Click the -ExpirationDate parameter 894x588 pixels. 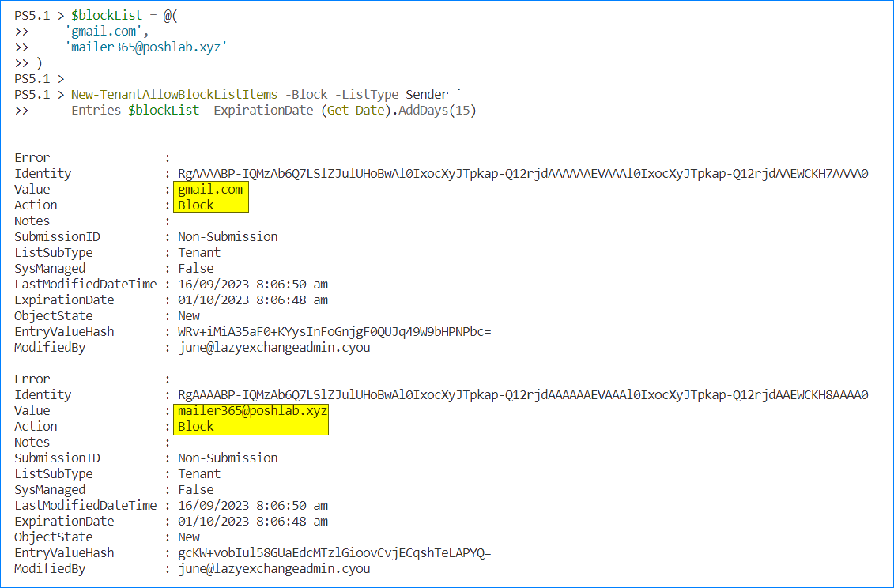click(x=259, y=110)
